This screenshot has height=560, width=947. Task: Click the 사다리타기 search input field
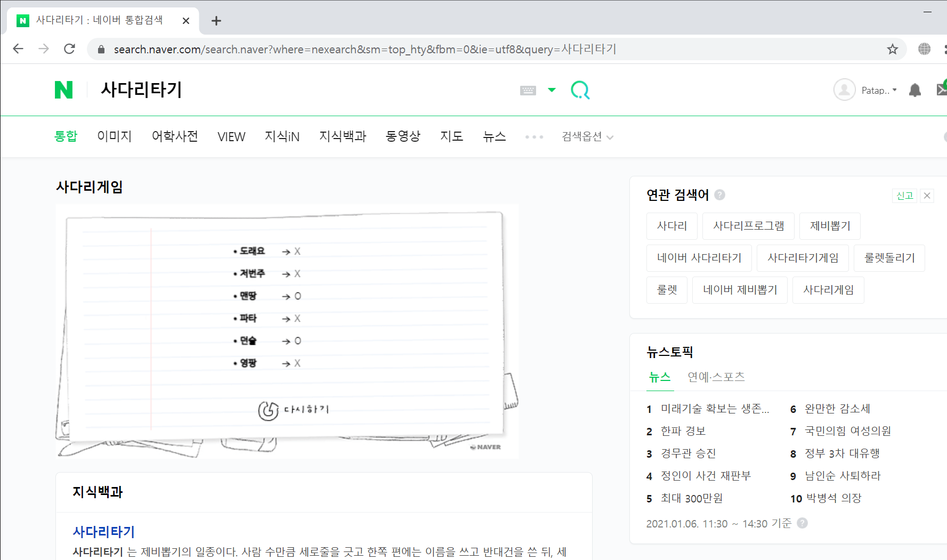point(304,90)
